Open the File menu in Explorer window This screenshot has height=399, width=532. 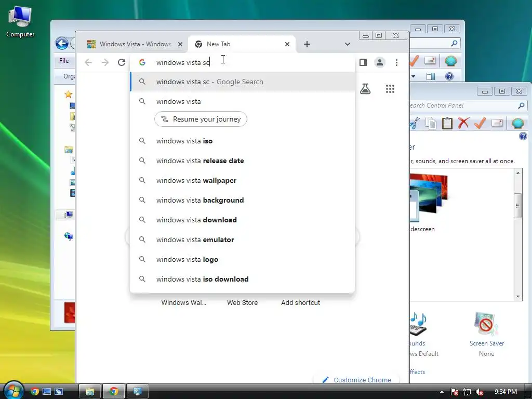[64, 61]
